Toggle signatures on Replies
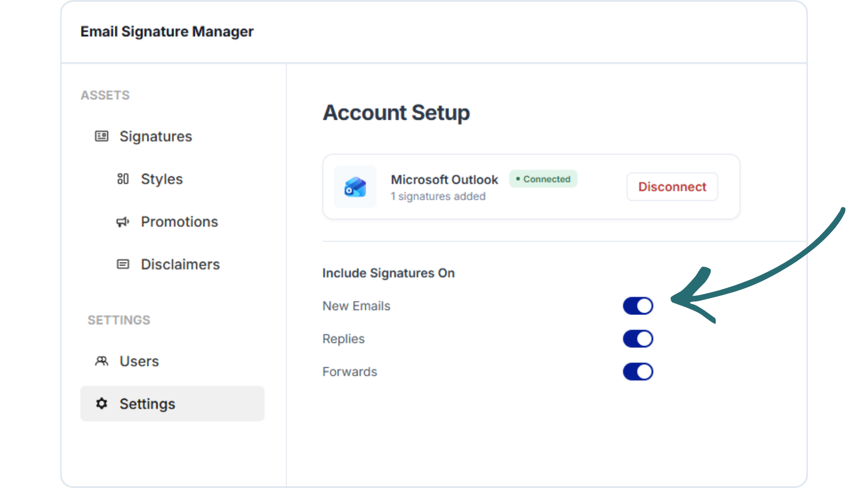The height and width of the screenshot is (488, 868). coord(638,339)
